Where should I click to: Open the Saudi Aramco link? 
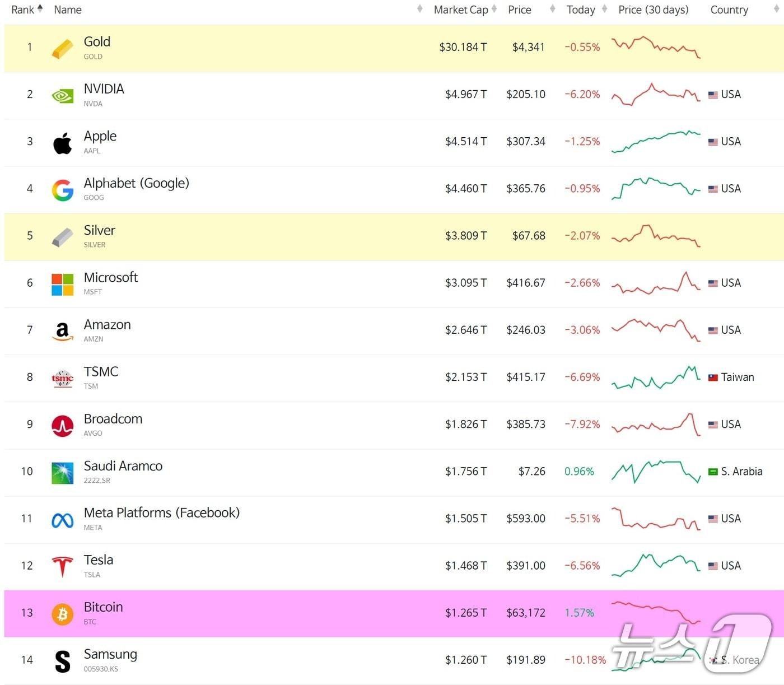(123, 466)
